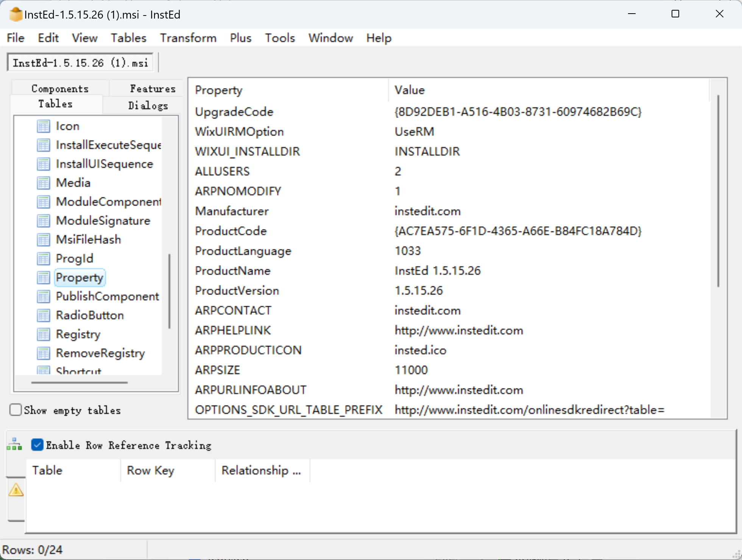This screenshot has height=560, width=742.
Task: Click the ProgId table icon
Action: point(44,258)
